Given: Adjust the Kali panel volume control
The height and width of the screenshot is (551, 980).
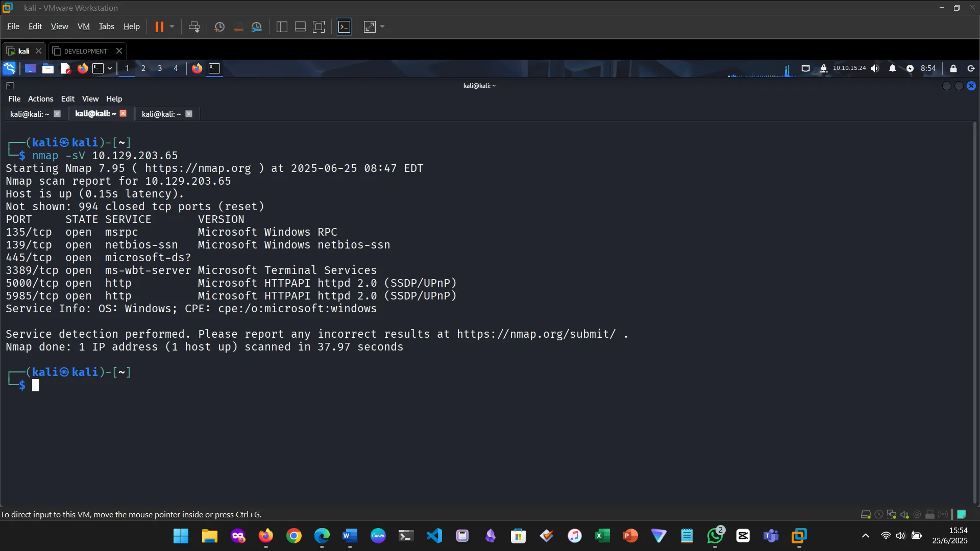Looking at the screenshot, I should [x=875, y=68].
